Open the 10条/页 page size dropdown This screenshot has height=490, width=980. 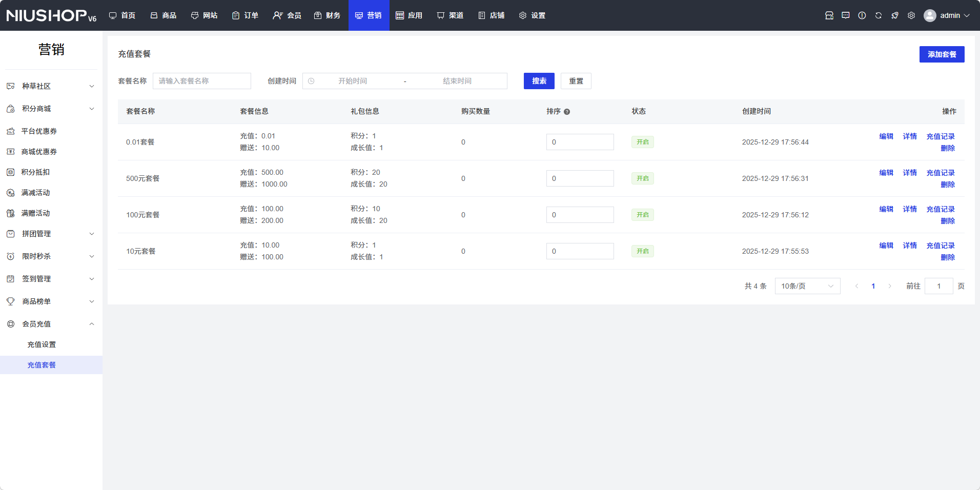click(x=807, y=286)
